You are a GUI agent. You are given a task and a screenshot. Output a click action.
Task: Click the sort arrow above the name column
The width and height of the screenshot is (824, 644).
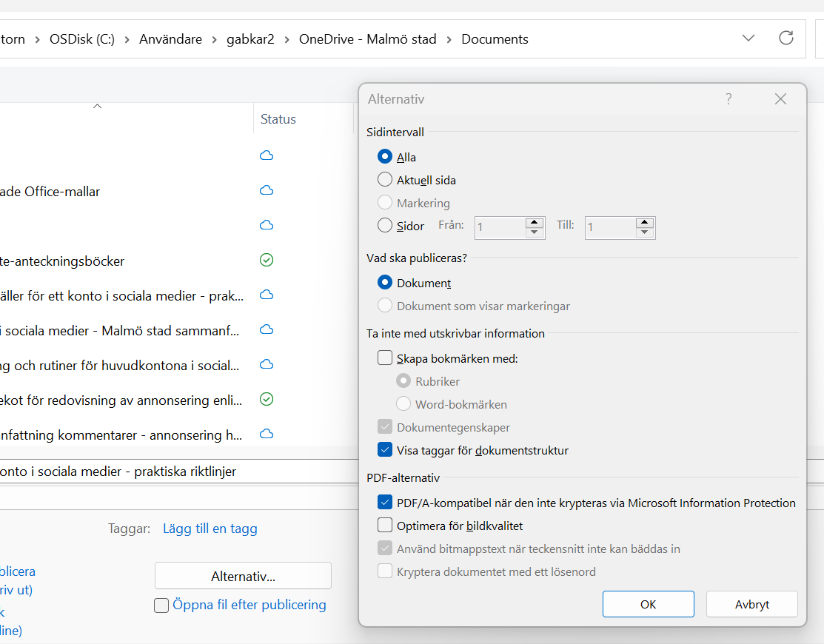pyautogui.click(x=97, y=107)
